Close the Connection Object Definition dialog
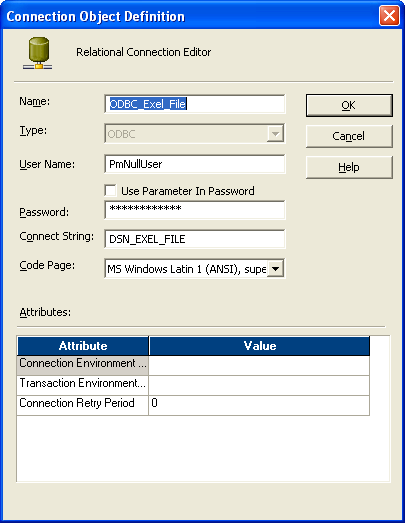Screen dimensions: 405x523 coord(389,16)
